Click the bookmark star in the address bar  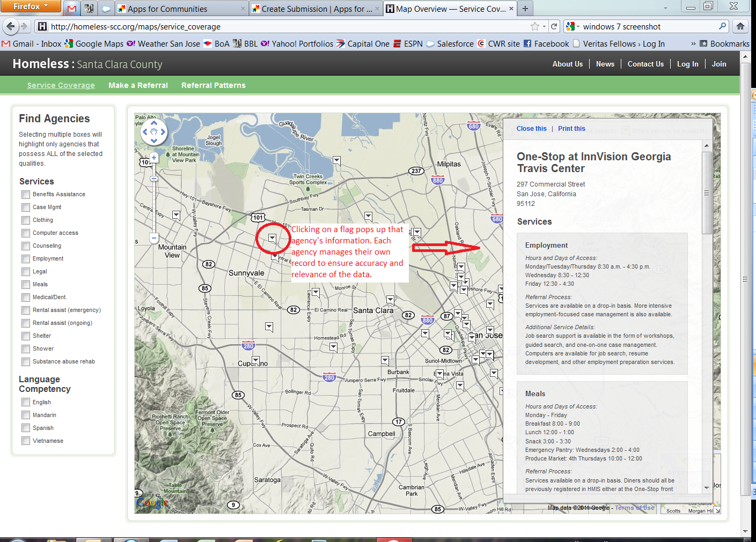pos(535,26)
